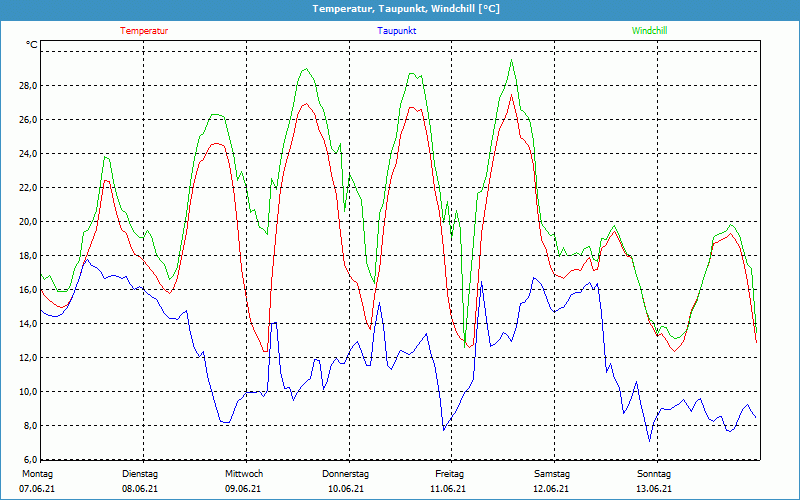The height and width of the screenshot is (500, 800).
Task: Click the '16,0' y-axis value
Action: coord(28,290)
